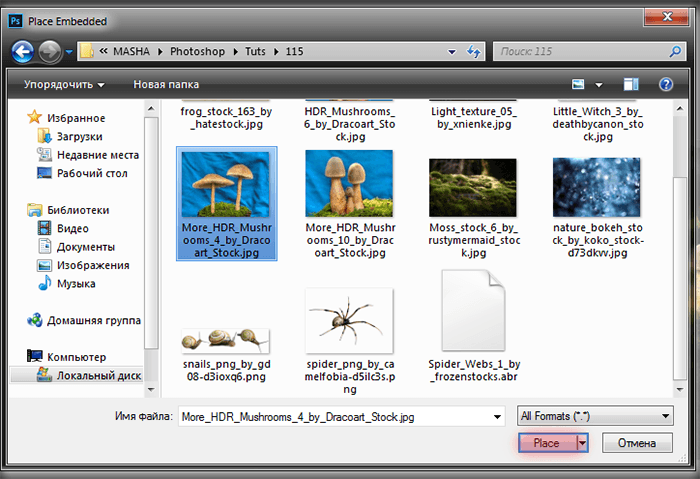This screenshot has width=700, height=479.
Task: Click the refresh arrows icon beside address bar
Action: pos(472,50)
